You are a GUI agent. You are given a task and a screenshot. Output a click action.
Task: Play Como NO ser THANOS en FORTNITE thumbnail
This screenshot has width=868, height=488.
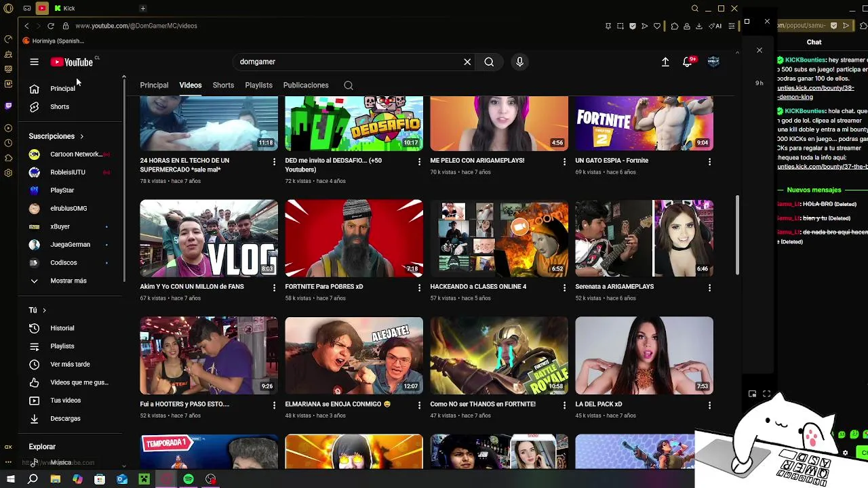pyautogui.click(x=499, y=355)
